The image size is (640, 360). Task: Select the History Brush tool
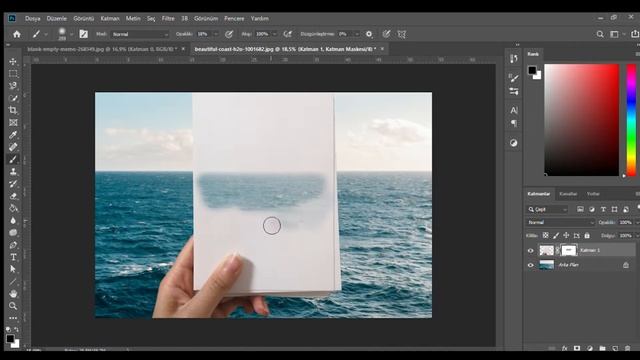click(13, 184)
